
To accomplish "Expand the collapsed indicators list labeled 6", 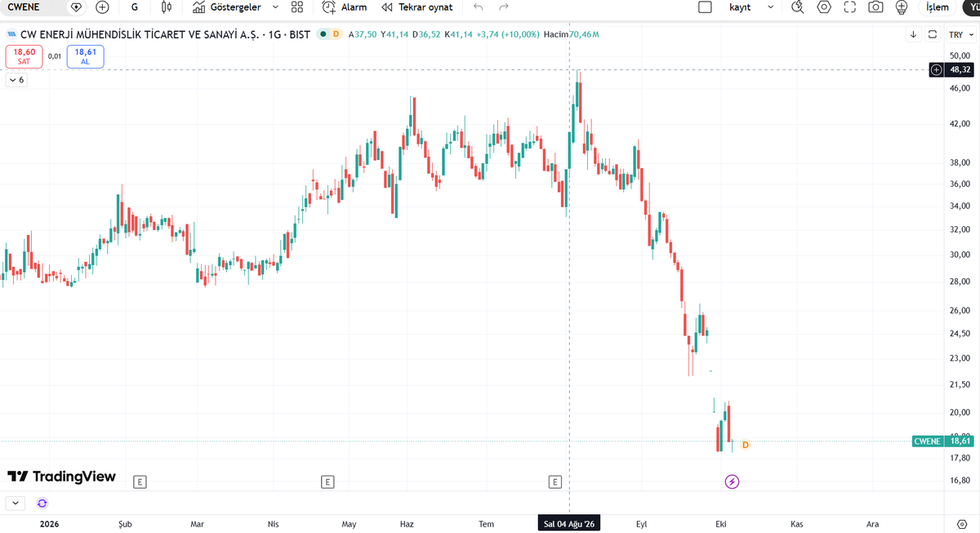I will click(16, 80).
